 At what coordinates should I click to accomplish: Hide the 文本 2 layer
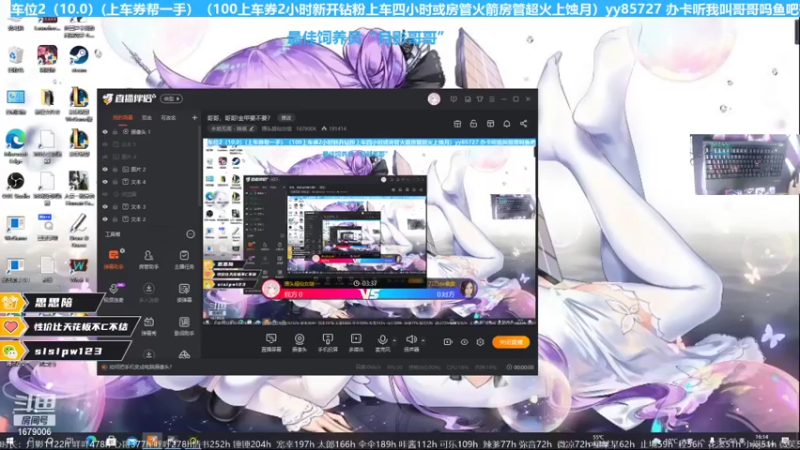click(105, 219)
